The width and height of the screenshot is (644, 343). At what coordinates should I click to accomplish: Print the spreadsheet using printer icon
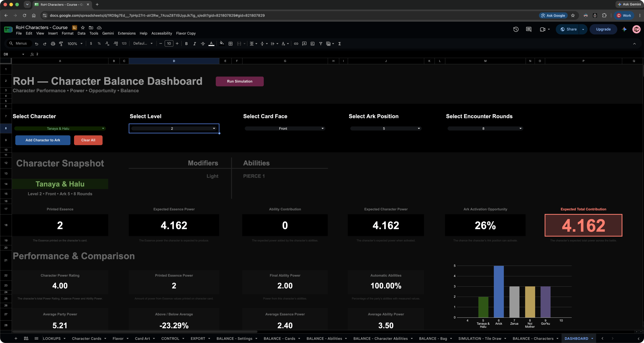click(53, 44)
